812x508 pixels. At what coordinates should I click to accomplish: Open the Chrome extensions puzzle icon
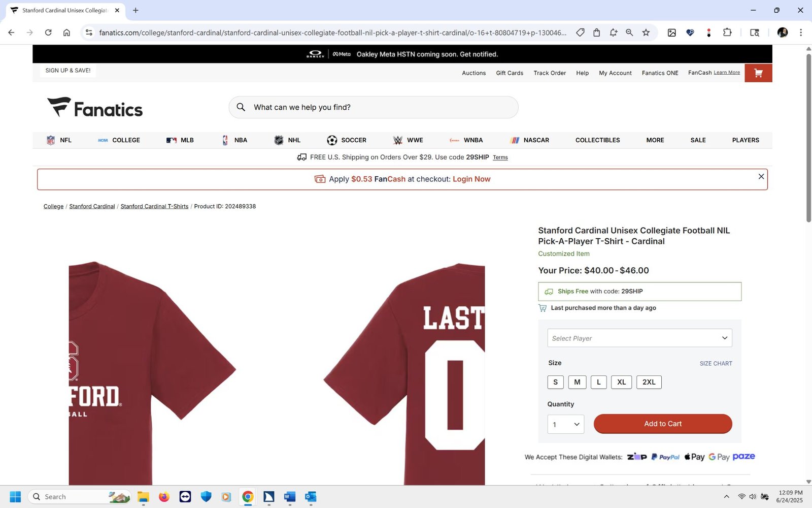click(x=727, y=33)
